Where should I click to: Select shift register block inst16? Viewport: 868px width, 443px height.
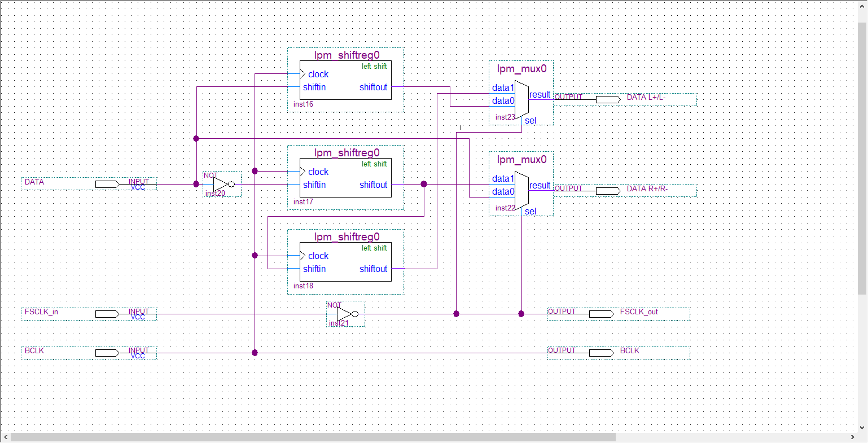point(345,80)
